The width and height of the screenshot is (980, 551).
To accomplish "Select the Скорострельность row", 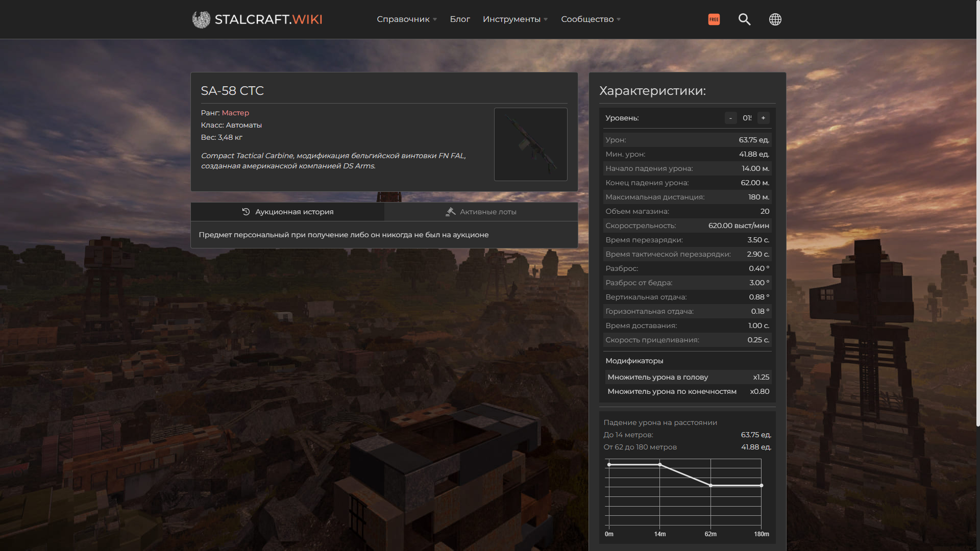I will [x=688, y=226].
